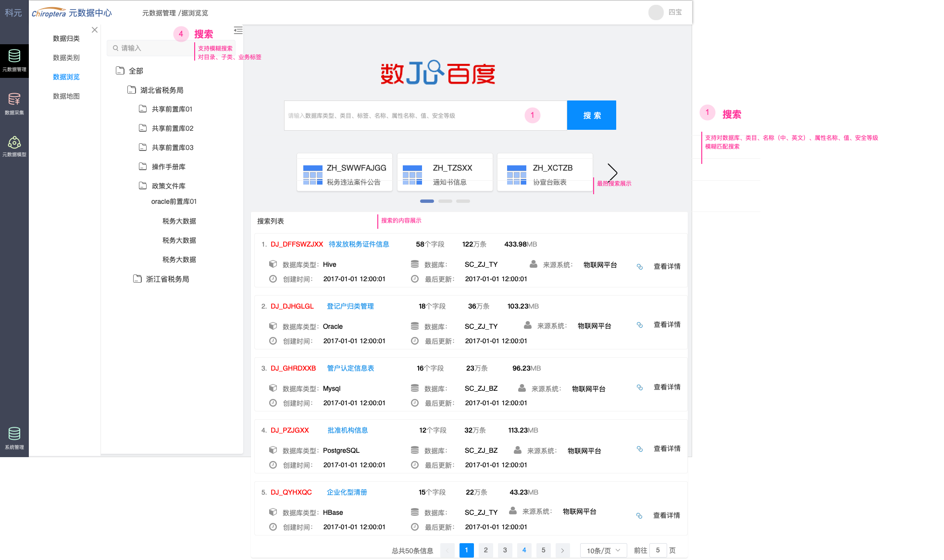The height and width of the screenshot is (560, 944).
Task: Select 数据类别 menu item
Action: (x=66, y=58)
